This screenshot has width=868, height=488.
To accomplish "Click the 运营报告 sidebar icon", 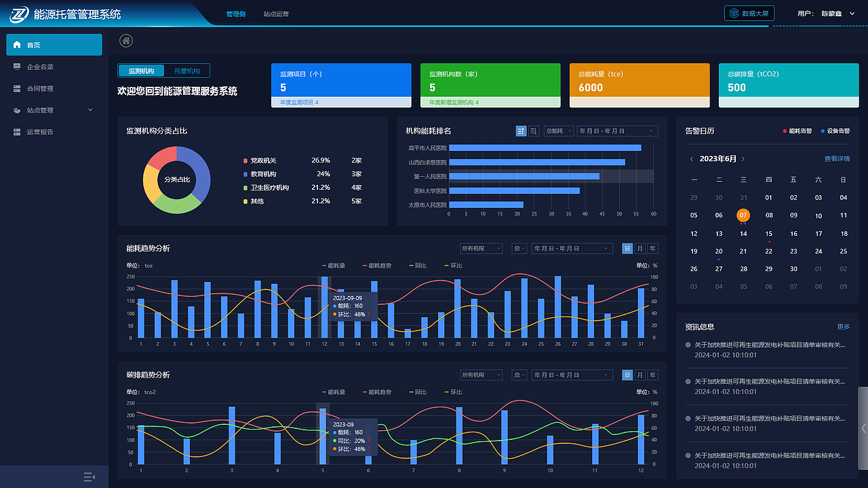I will (x=17, y=131).
